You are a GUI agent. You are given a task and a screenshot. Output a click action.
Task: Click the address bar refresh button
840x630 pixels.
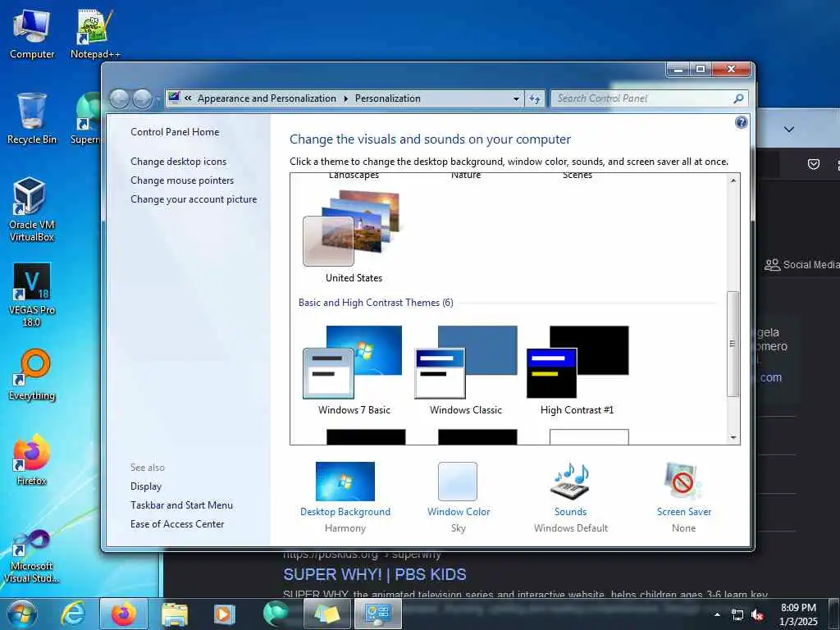tap(535, 98)
